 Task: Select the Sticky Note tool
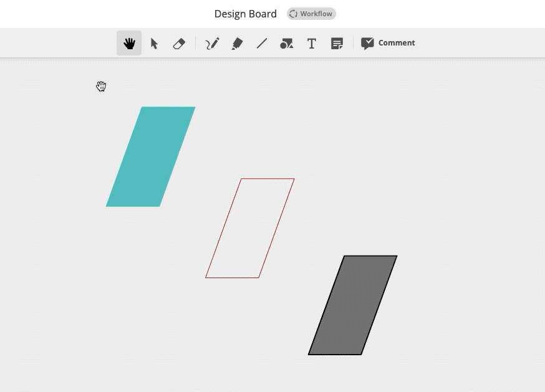click(x=336, y=42)
